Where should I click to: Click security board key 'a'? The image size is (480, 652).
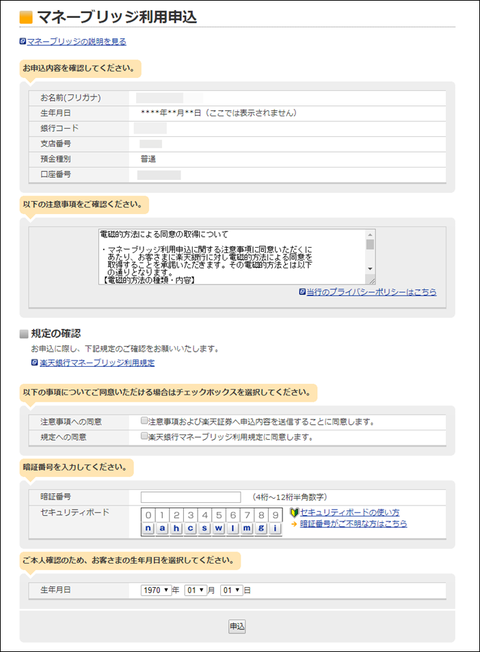[x=162, y=528]
